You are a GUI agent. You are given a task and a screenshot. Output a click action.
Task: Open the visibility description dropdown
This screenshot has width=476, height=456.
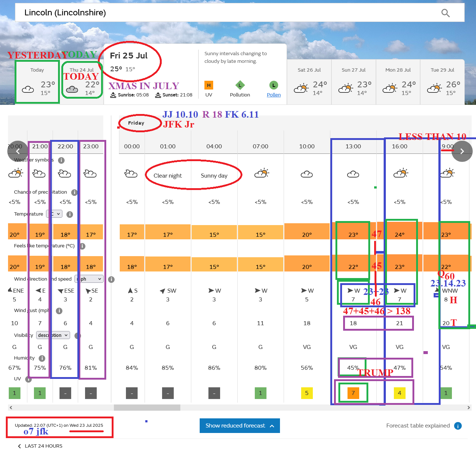click(x=53, y=335)
